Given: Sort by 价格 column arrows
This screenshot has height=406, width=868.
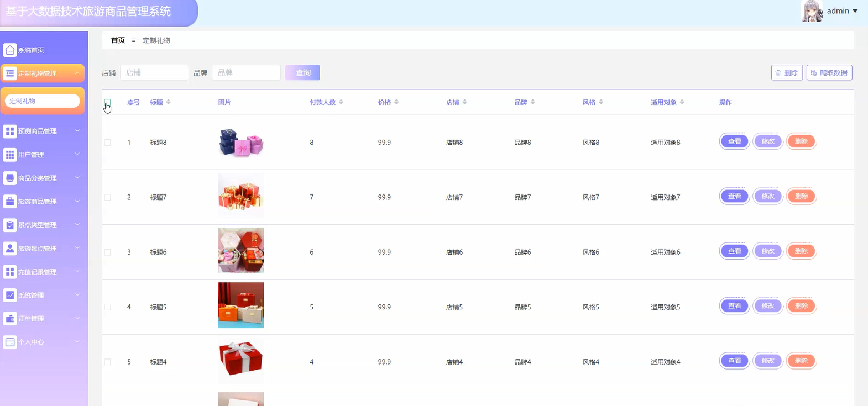Looking at the screenshot, I should 396,102.
